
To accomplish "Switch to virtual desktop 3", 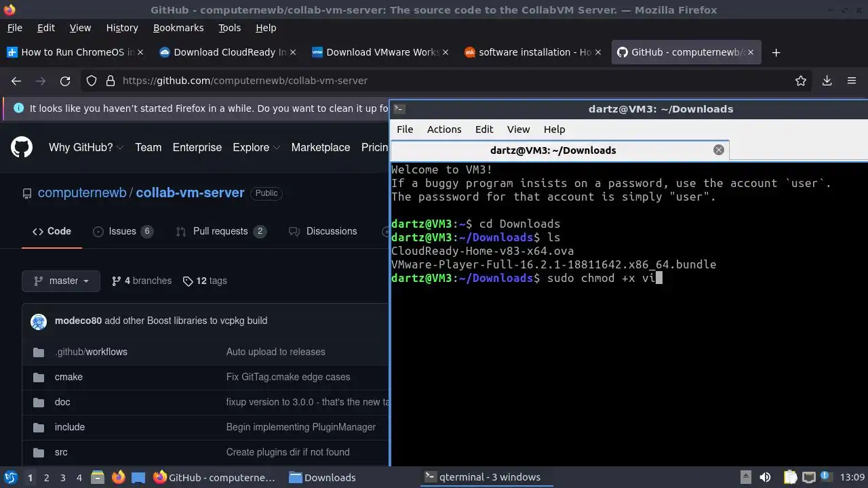I will coord(62,477).
